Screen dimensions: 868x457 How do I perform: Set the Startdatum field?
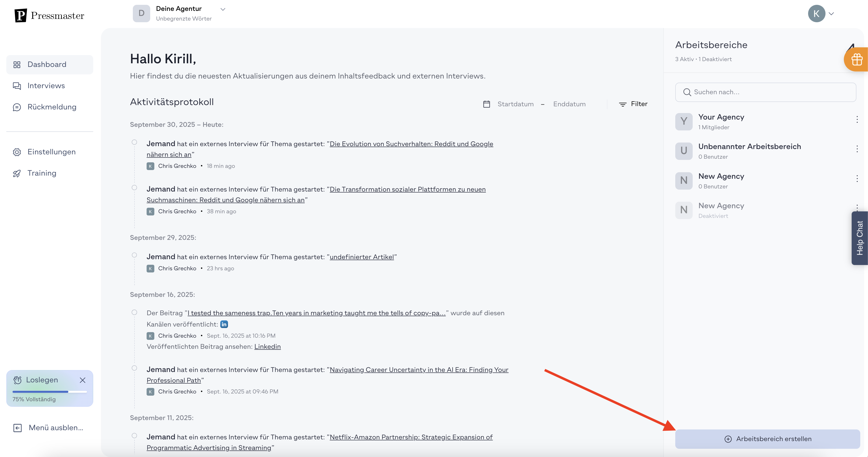coord(516,104)
